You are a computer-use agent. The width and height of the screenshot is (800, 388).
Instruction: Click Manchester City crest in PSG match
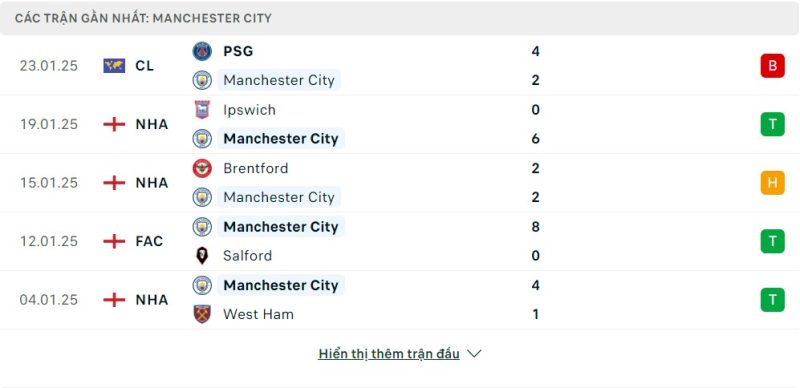coord(202,80)
